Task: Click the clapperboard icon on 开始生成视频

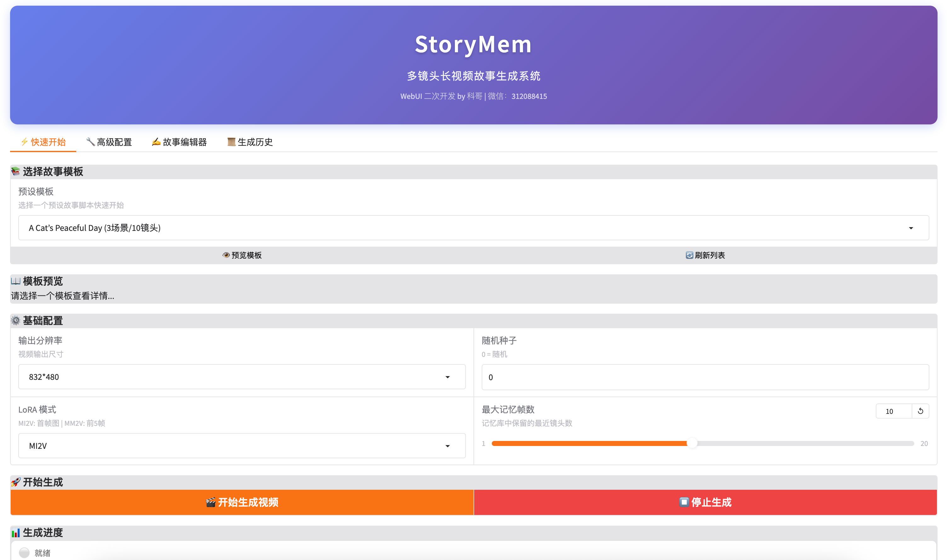Action: [x=211, y=502]
